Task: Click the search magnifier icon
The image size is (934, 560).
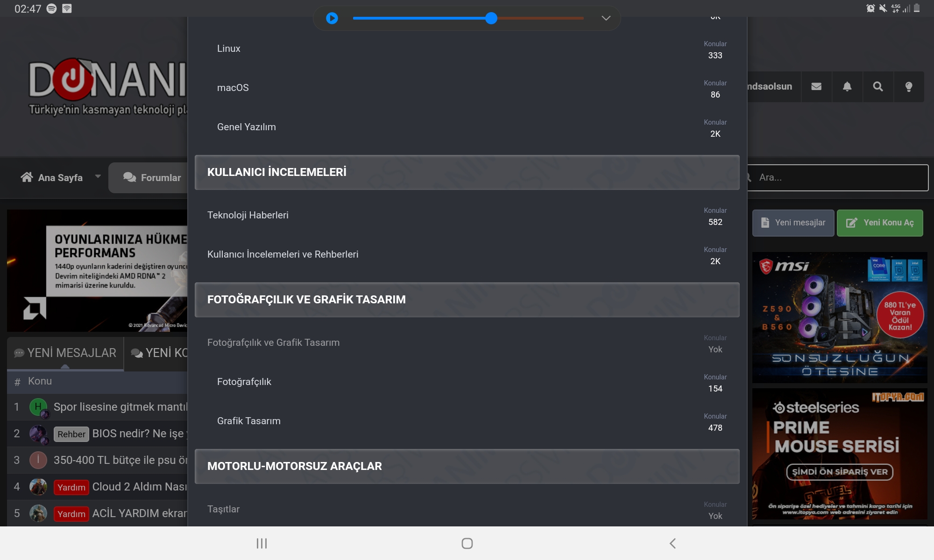Action: pos(878,87)
